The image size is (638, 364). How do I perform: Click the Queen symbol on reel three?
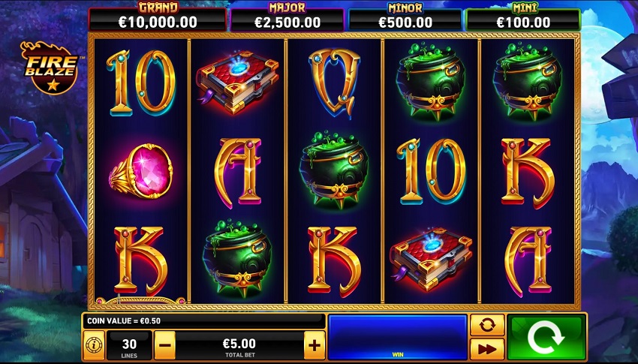(335, 83)
